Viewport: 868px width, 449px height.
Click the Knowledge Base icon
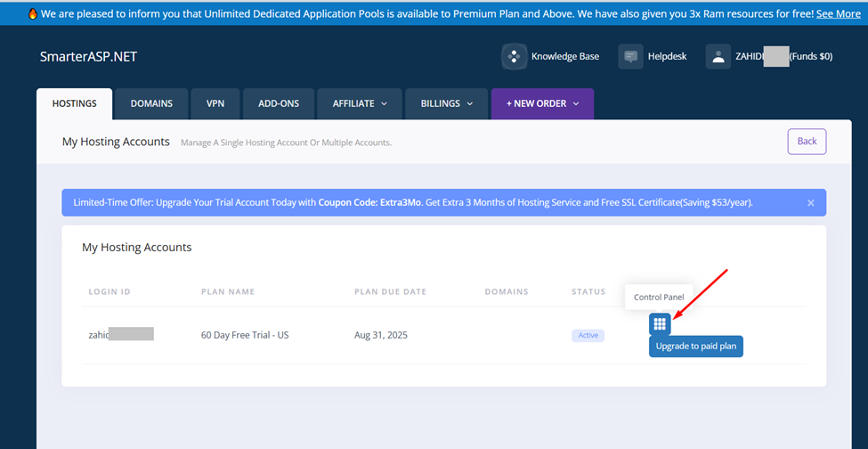pos(514,56)
